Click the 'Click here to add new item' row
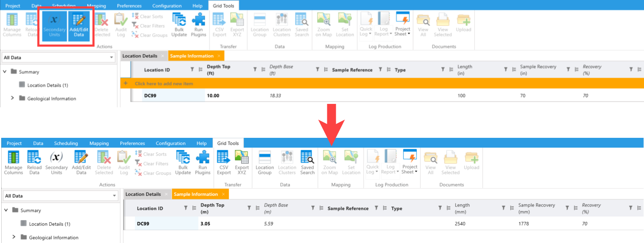The width and height of the screenshot is (644, 243). point(382,84)
